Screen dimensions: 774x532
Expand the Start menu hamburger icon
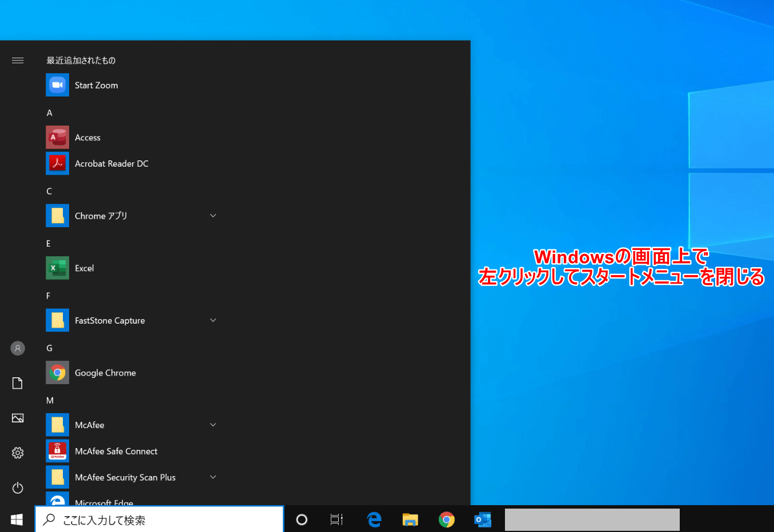click(18, 60)
